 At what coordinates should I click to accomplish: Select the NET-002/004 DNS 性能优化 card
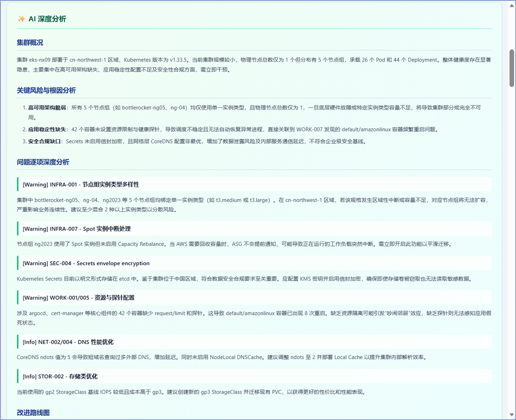point(254,342)
